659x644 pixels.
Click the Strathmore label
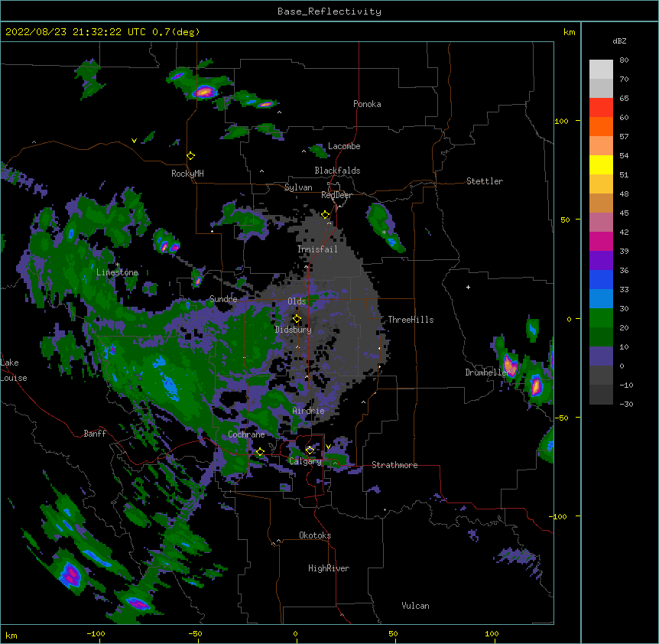[x=394, y=465]
